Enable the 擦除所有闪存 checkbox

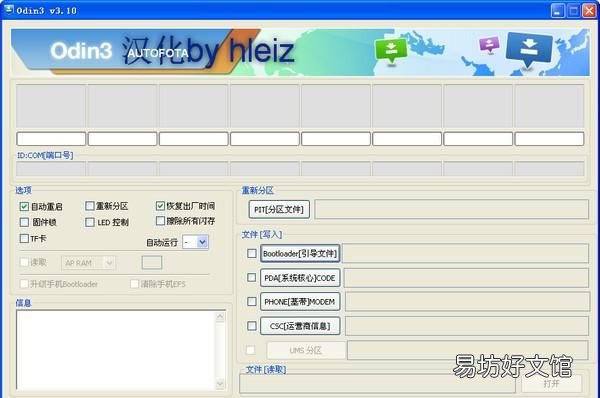point(160,221)
